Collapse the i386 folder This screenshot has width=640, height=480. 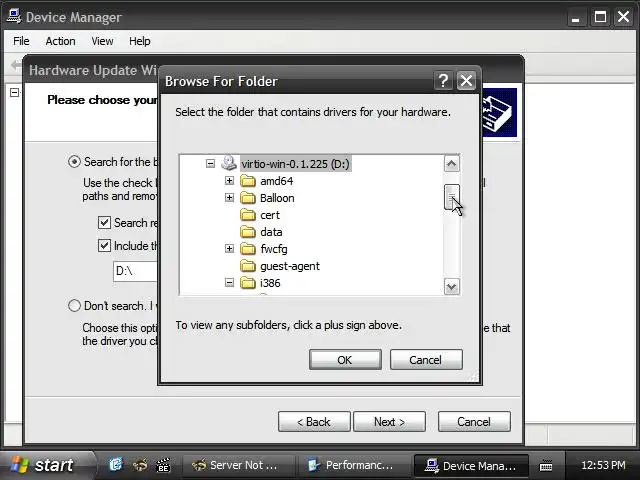[229, 282]
